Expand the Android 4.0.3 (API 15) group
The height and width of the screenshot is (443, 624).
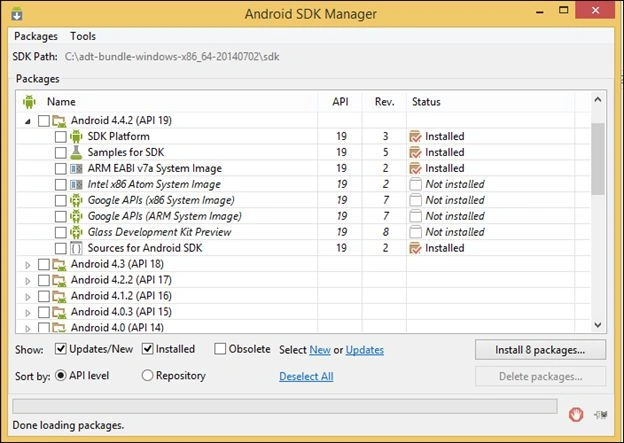(x=27, y=312)
